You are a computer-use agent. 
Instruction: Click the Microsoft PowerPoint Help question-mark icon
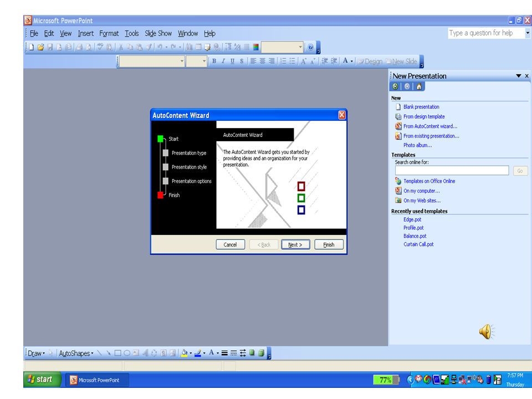click(310, 48)
